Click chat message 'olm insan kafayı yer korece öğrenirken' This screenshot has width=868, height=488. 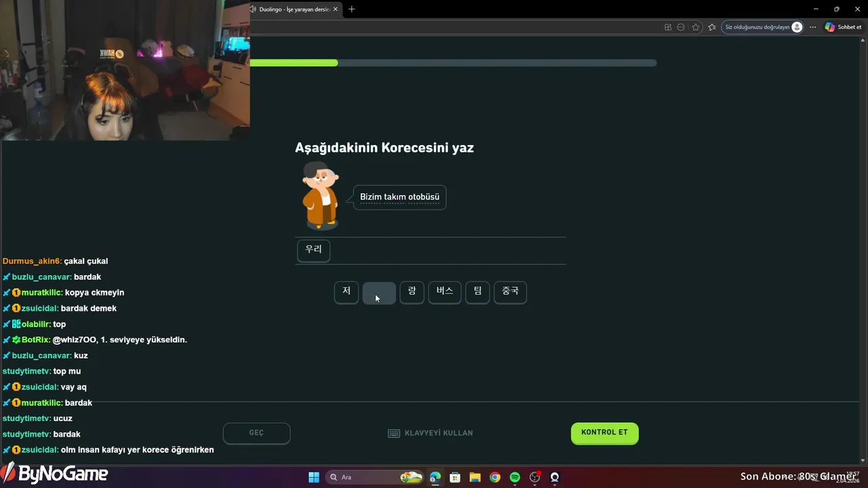138,450
